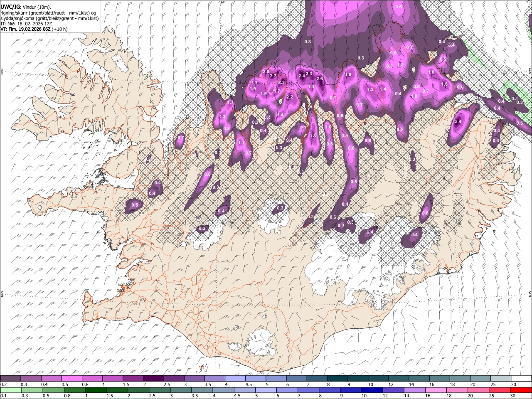This screenshot has width=532, height=399.
Task: Select the snow scale swatch starting at 3.5
Action: click(x=214, y=378)
